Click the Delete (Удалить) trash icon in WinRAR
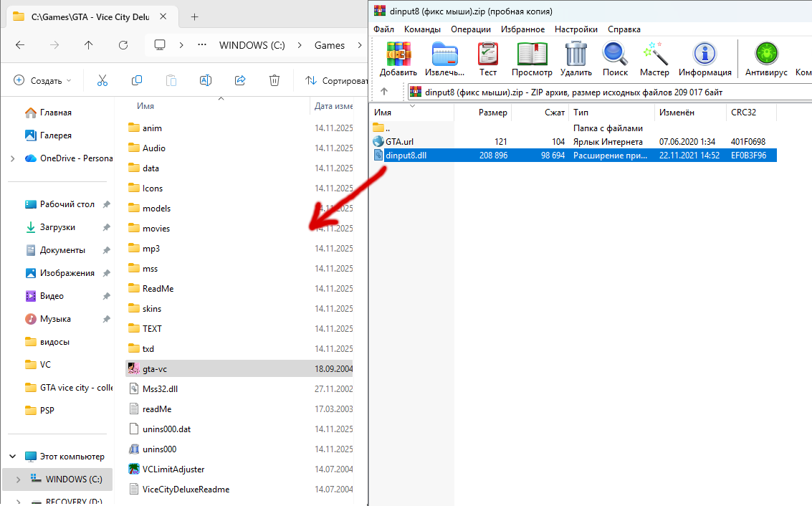Screen dimensions: 812x506 click(x=576, y=59)
